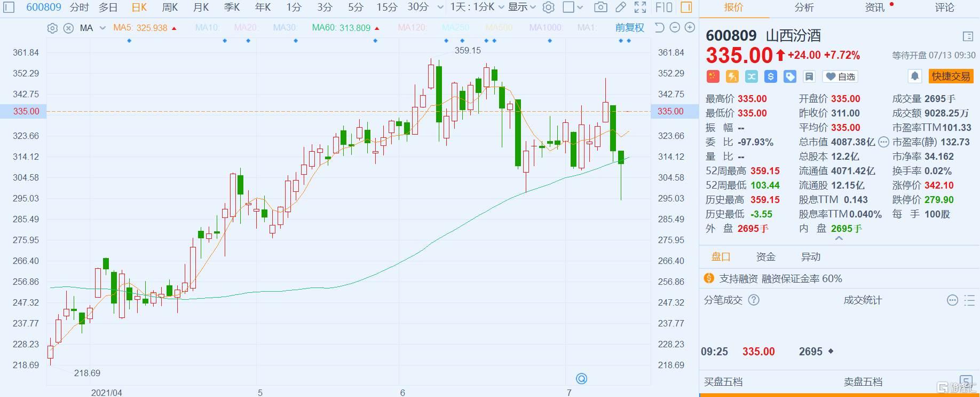Switch to 资金 sub-tab
Image resolution: width=980 pixels, height=397 pixels.
point(766,257)
